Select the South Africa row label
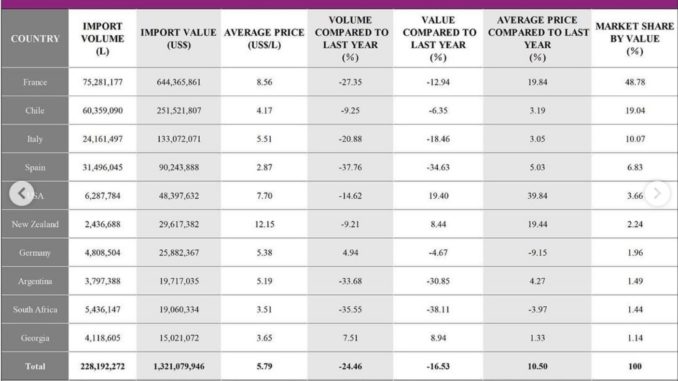This screenshot has width=678, height=381. point(35,309)
